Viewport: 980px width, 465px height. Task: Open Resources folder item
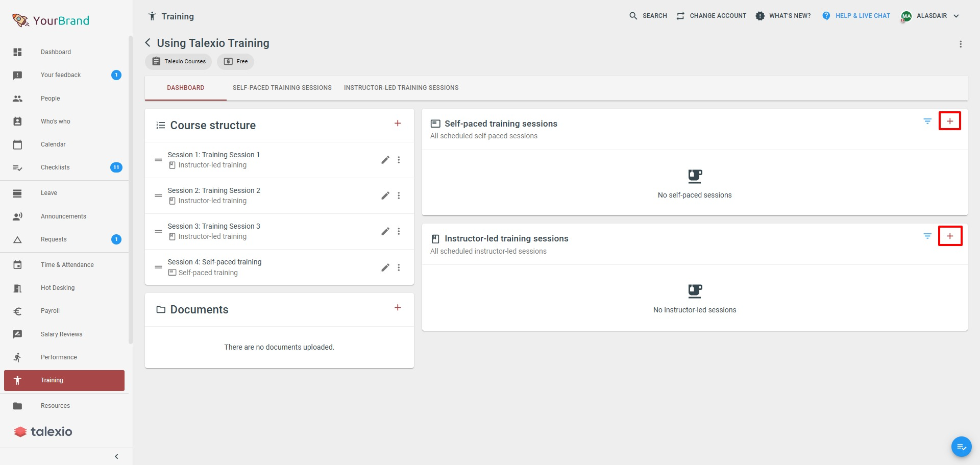64,406
